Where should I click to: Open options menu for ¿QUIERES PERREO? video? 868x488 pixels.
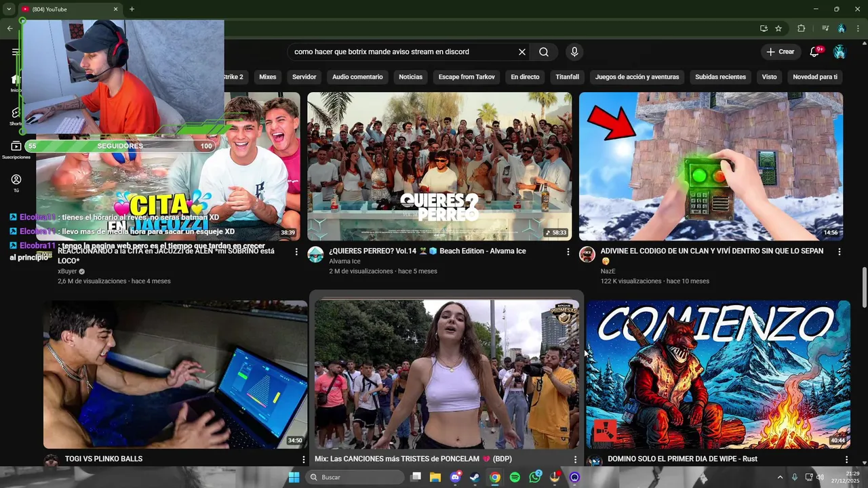coord(568,251)
